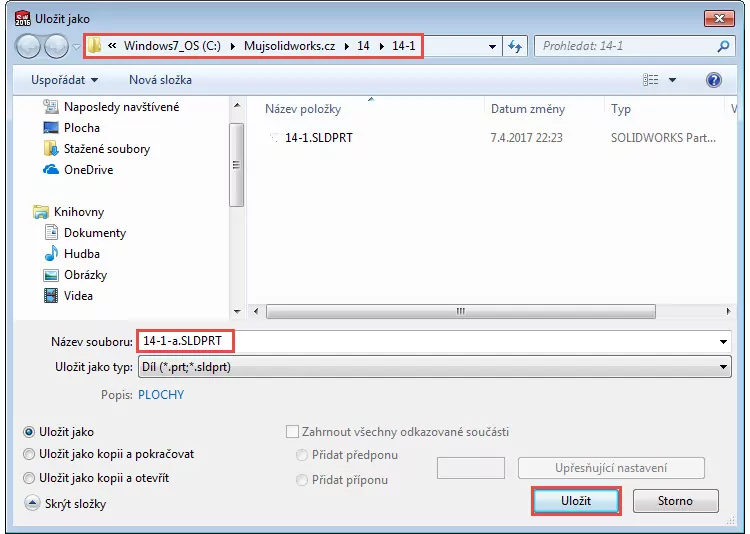Open the Uspořádat menu
This screenshot has width=750, height=534.
click(64, 80)
